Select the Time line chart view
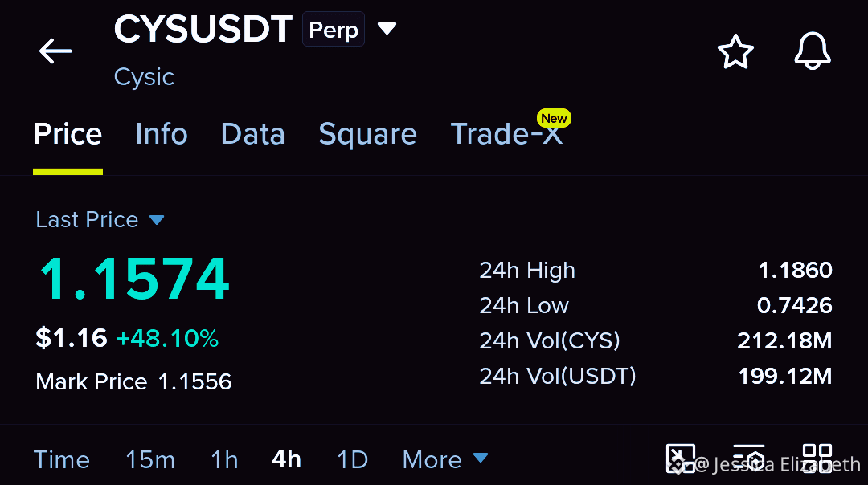868x485 pixels. coord(61,459)
